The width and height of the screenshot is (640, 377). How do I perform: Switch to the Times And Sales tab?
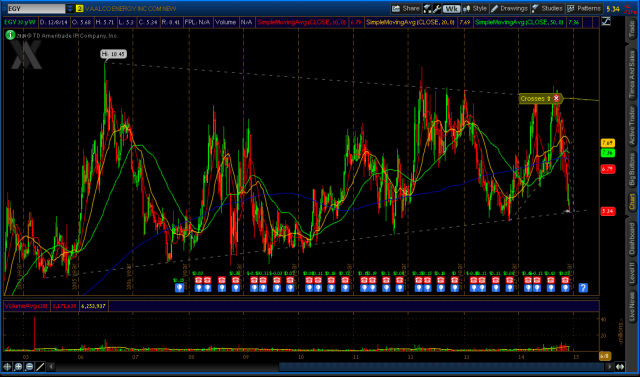click(632, 74)
